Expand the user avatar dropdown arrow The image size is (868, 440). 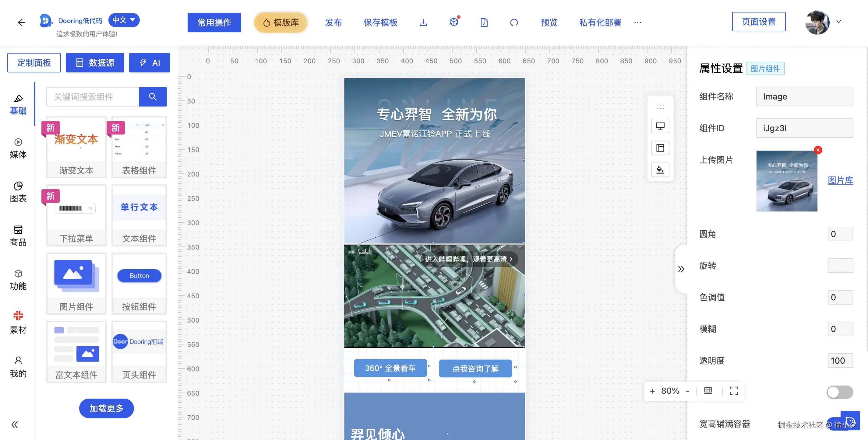click(x=839, y=22)
